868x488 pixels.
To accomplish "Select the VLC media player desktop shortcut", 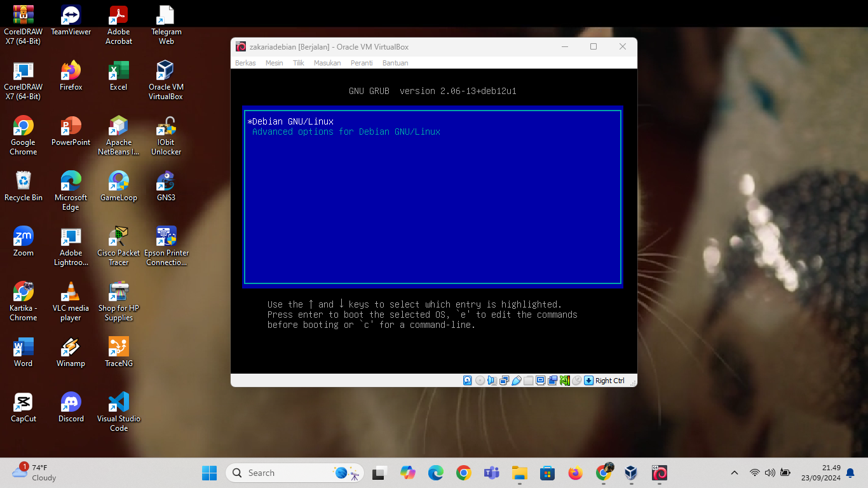I will 71,302.
